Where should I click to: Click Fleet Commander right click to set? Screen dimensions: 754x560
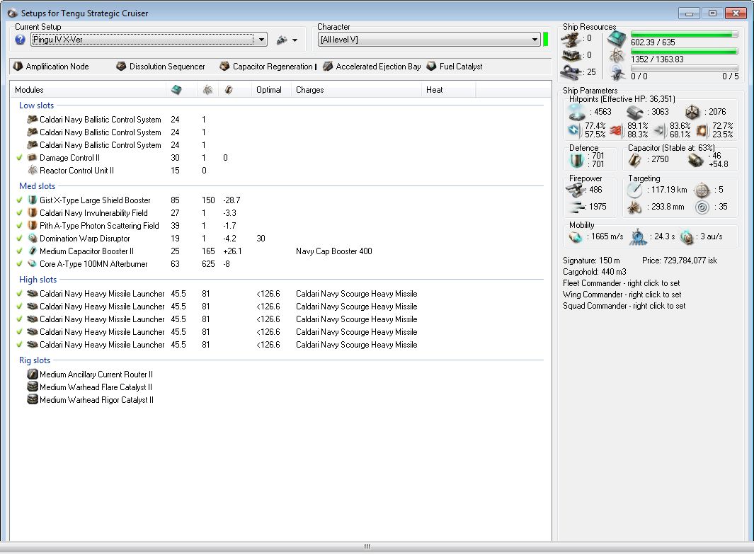[622, 284]
